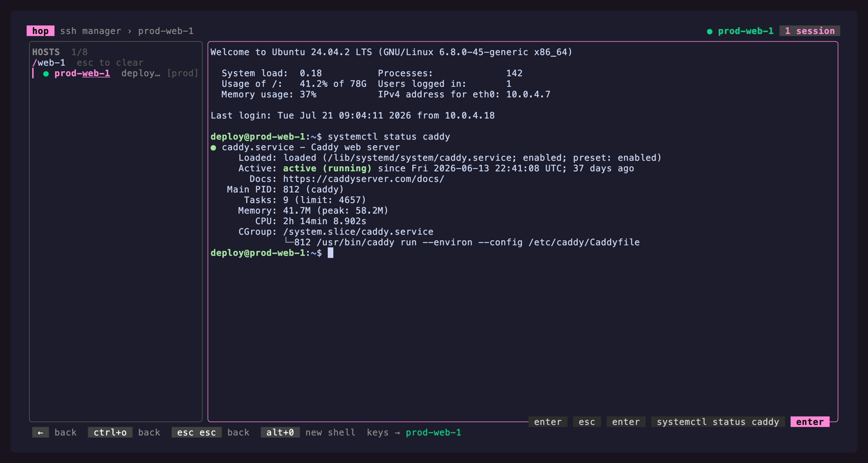Screen dimensions: 868x463
Task: Focus the '/web-1' host filter field
Action: click(x=49, y=63)
